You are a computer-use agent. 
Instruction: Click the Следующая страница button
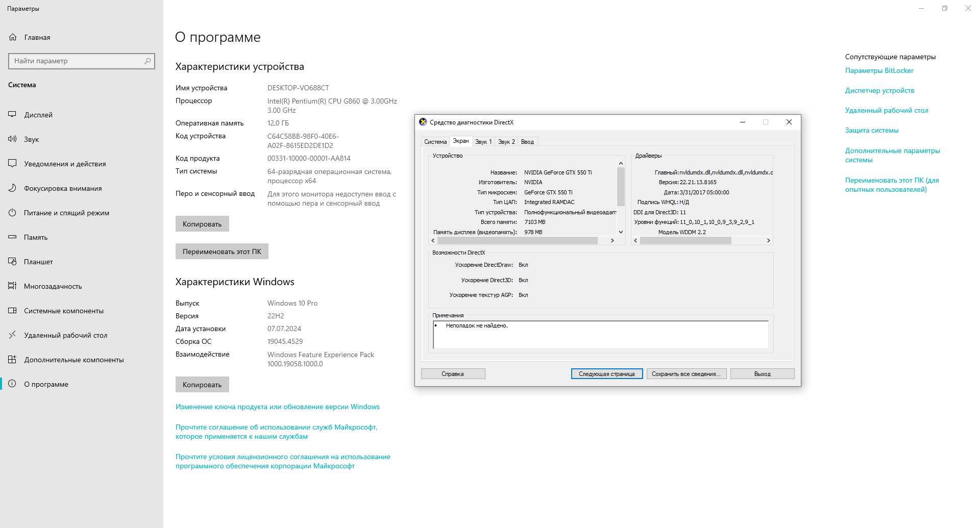pos(606,374)
